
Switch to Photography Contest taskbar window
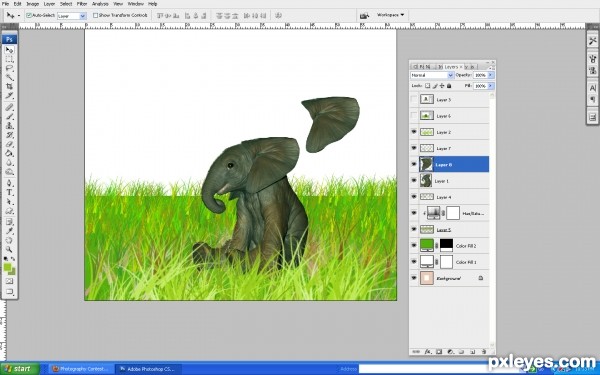82,369
